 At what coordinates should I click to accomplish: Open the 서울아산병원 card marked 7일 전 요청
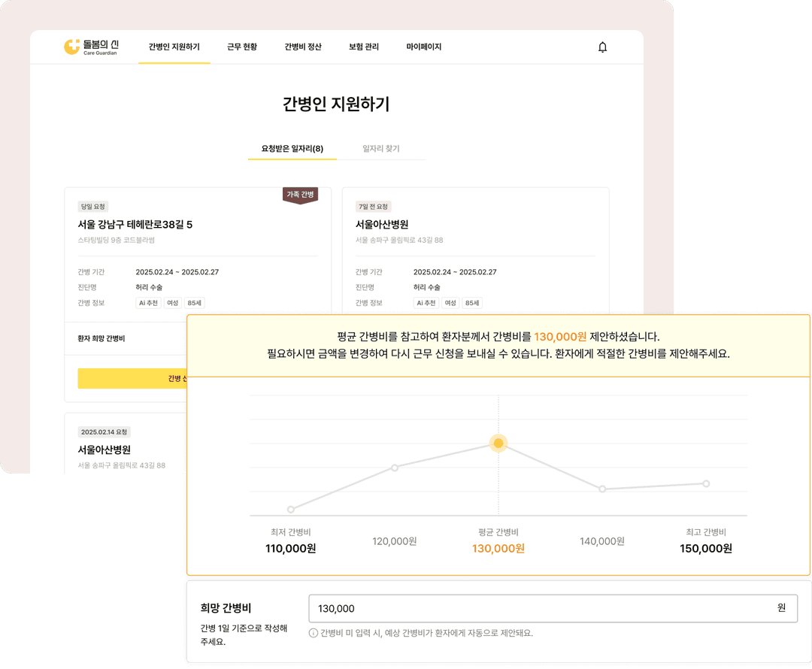pyautogui.click(x=382, y=224)
